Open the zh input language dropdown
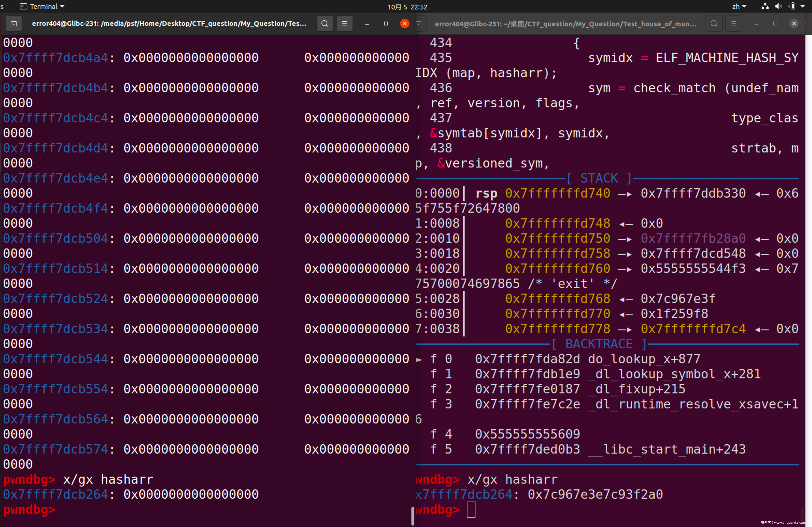 (x=739, y=6)
